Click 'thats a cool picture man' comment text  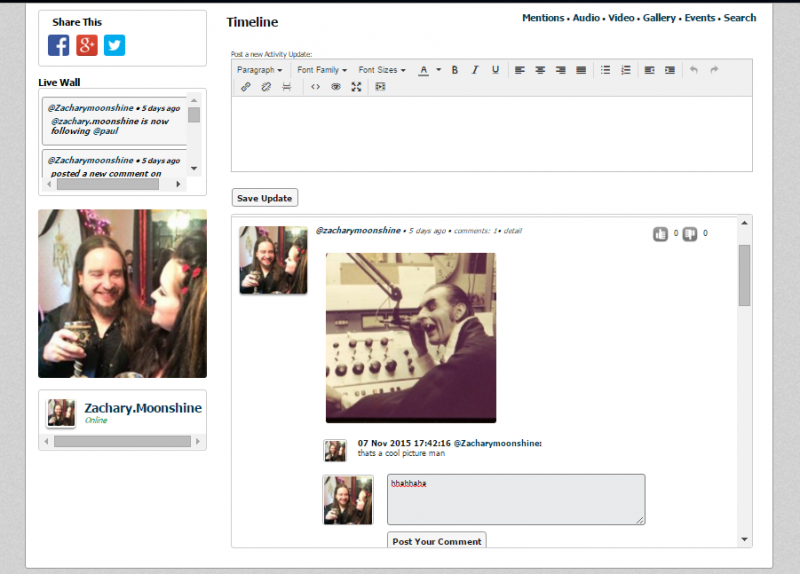tap(401, 453)
